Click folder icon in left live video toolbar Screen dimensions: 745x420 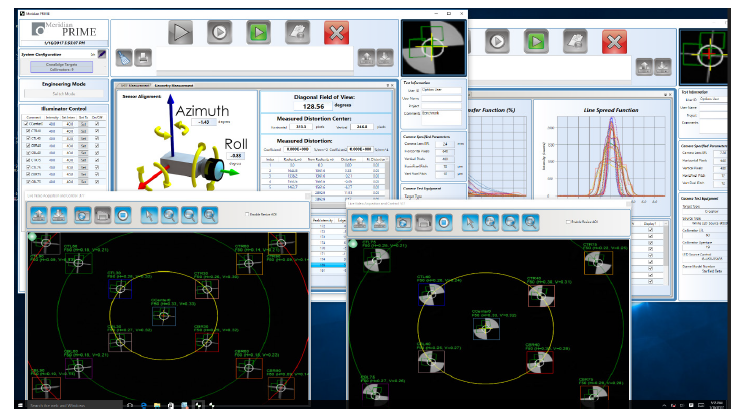103,215
